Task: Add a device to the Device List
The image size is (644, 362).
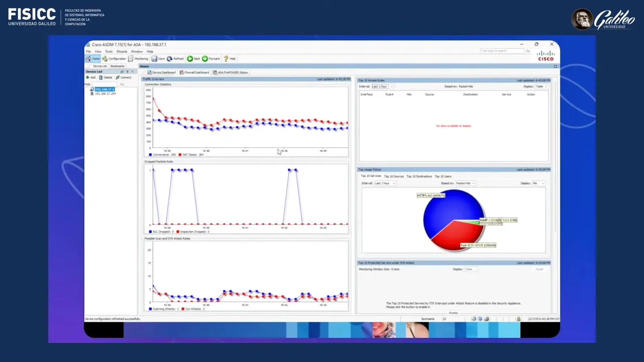Action: 91,77
